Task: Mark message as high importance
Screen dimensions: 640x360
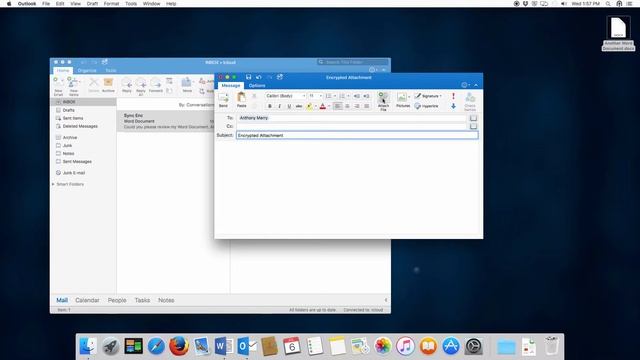Action: tap(453, 96)
